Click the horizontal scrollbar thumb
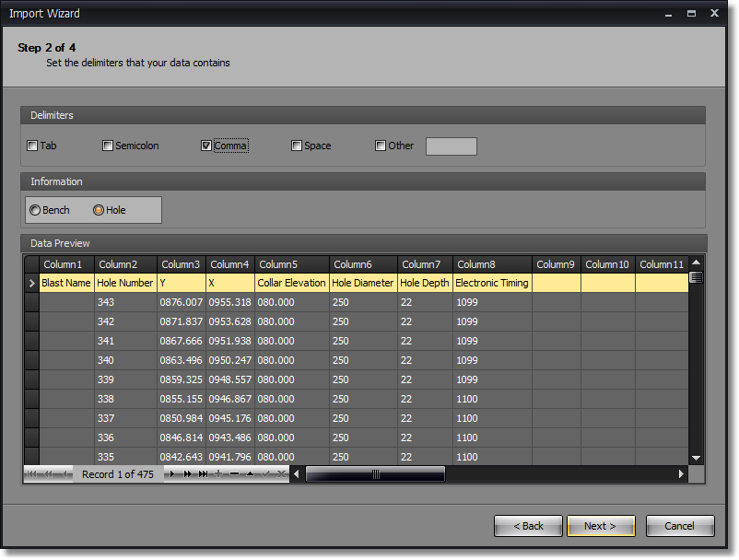 tap(375, 474)
